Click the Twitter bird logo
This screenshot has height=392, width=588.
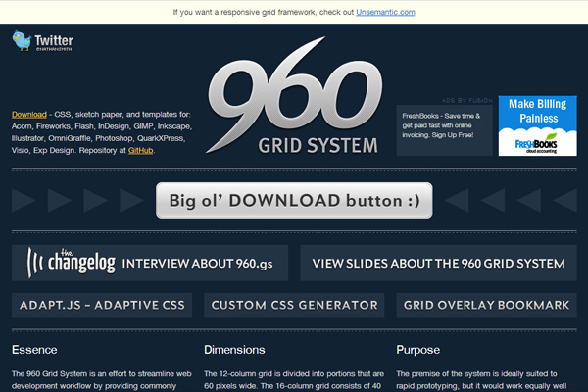[22, 40]
